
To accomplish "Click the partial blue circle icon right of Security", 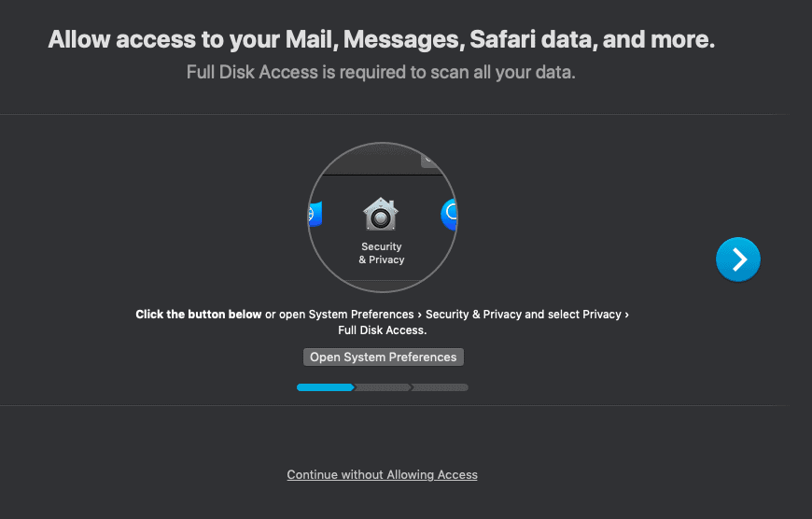I will (x=449, y=216).
